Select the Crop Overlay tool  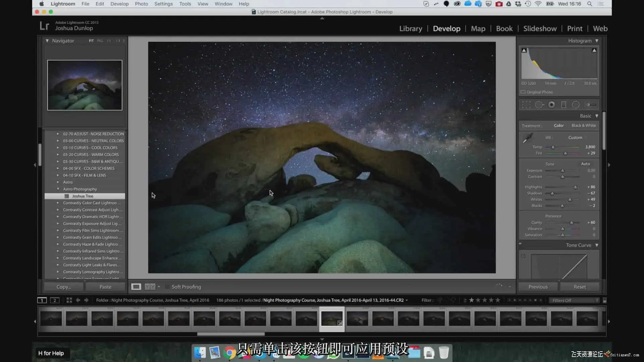coord(526,105)
